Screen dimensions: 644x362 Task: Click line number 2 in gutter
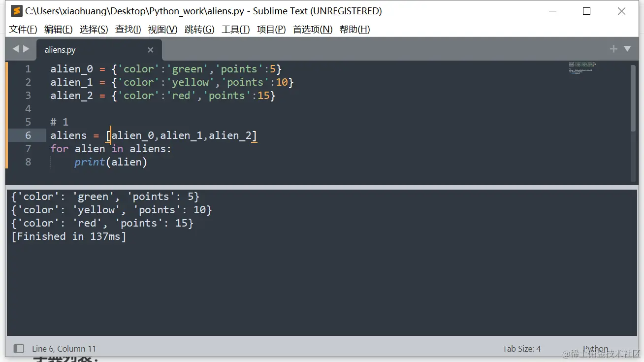coord(28,82)
